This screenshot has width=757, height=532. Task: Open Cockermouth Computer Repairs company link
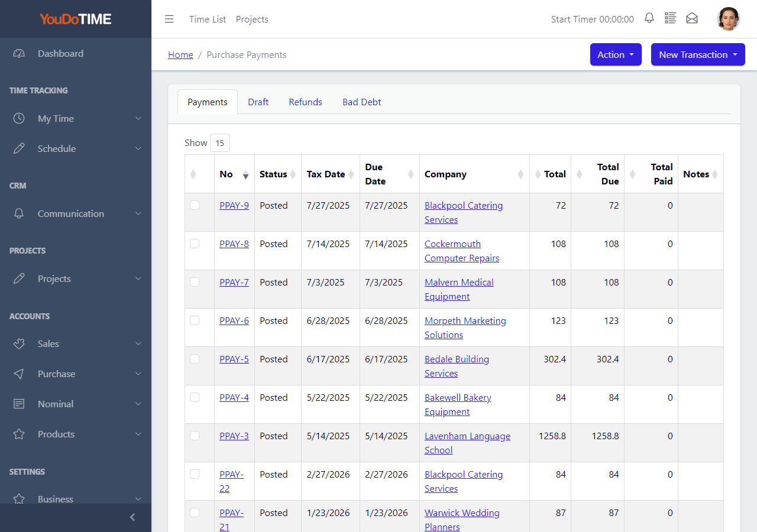462,251
